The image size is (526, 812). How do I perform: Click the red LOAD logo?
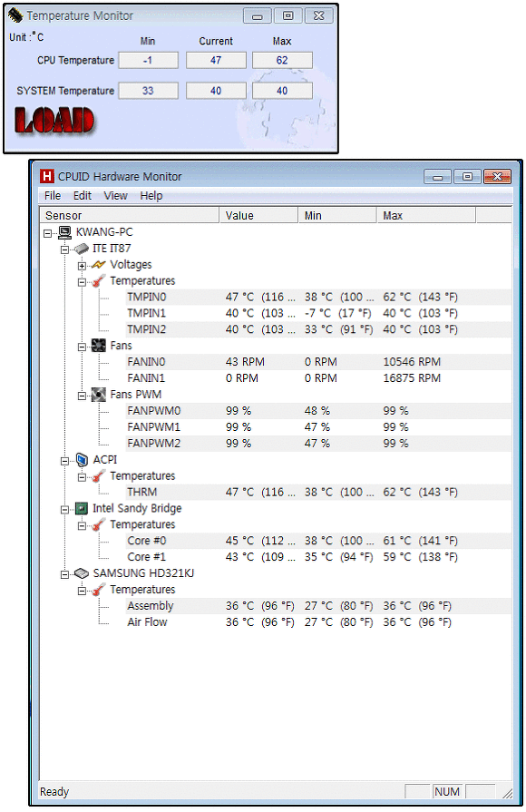coord(54,121)
